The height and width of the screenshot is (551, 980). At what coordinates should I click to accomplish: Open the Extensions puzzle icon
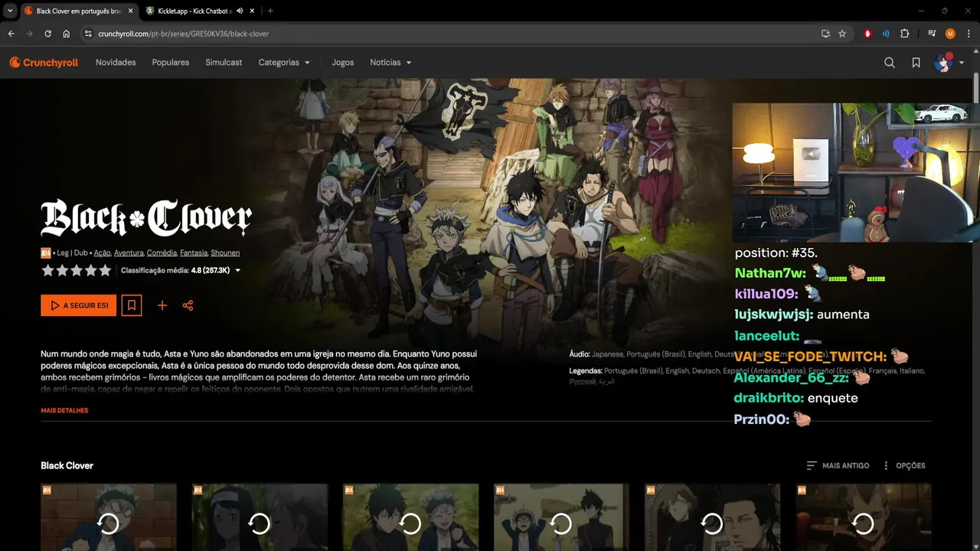click(x=905, y=34)
